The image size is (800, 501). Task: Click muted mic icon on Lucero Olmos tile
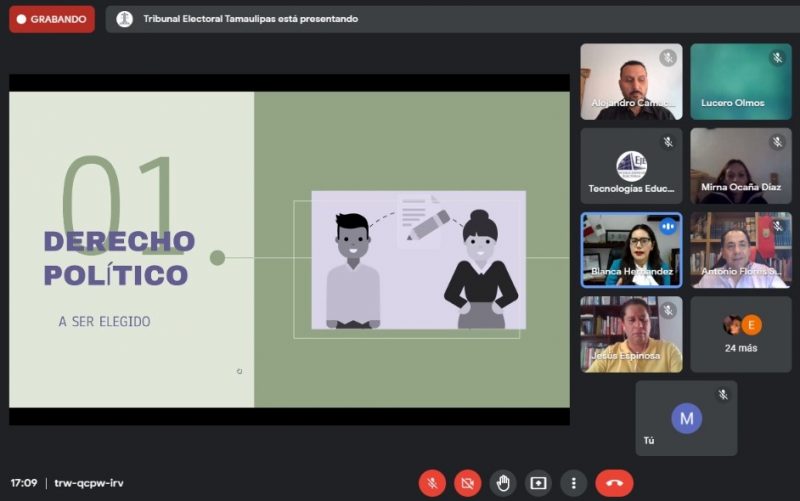pos(777,58)
